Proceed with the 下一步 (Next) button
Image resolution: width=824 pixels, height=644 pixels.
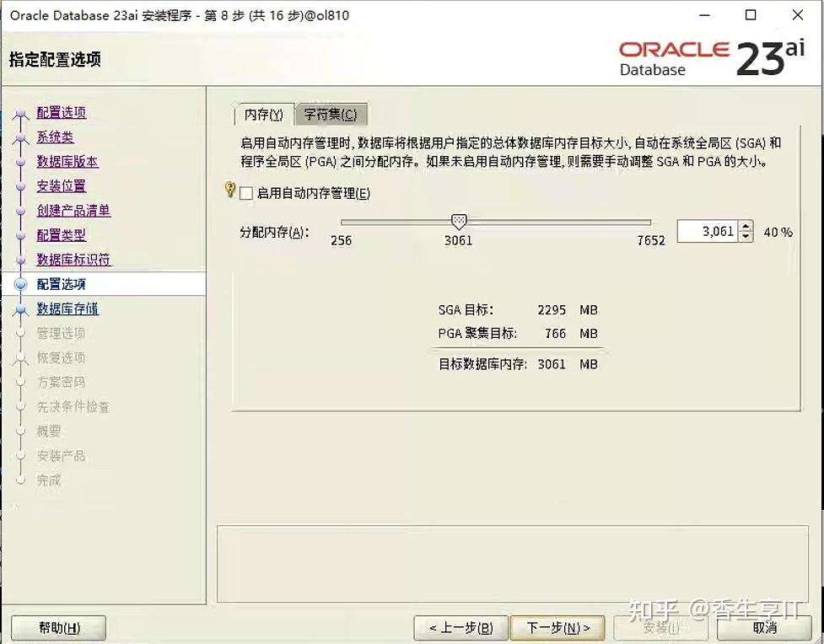[x=557, y=627]
